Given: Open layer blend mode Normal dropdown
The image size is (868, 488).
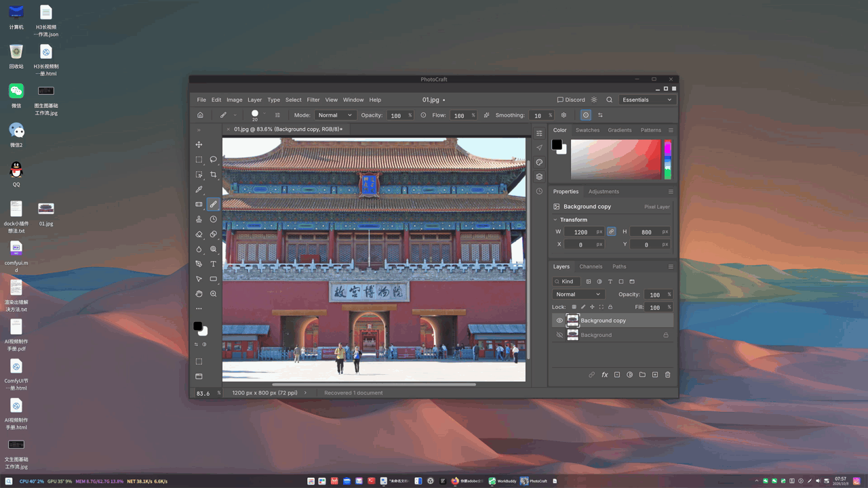Looking at the screenshot, I should point(578,294).
